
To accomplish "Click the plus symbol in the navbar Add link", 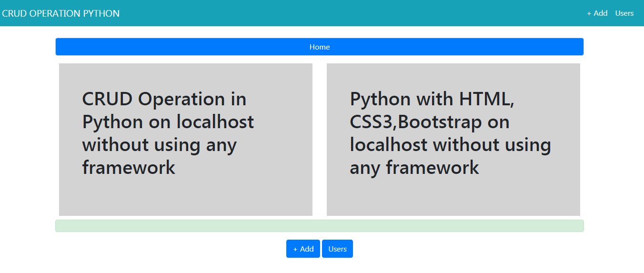I will coord(589,13).
